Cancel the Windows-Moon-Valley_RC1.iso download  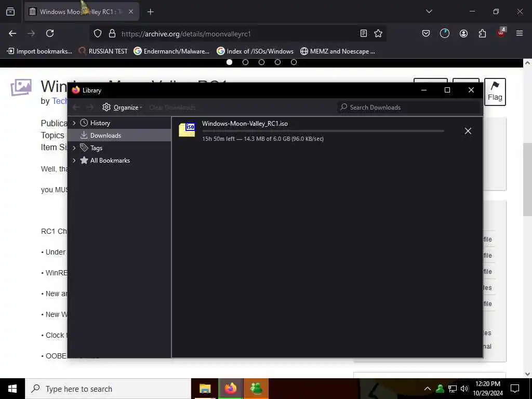click(x=468, y=131)
